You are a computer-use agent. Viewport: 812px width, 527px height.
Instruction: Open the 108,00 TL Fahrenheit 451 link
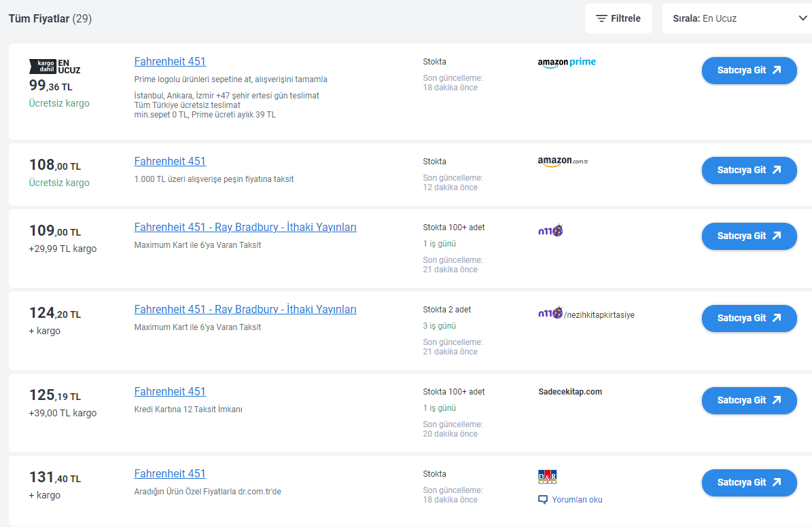coord(170,162)
